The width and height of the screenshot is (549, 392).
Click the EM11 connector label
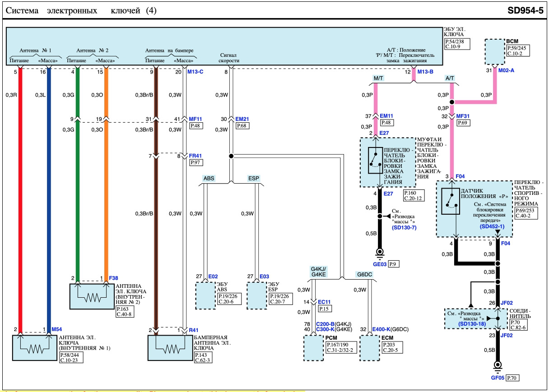click(387, 115)
